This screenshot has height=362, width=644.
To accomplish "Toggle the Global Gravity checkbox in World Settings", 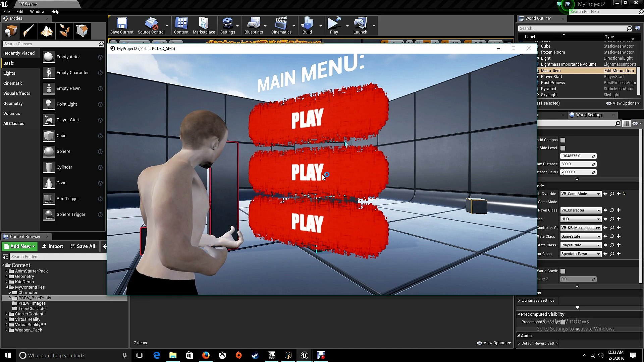I will (x=562, y=271).
